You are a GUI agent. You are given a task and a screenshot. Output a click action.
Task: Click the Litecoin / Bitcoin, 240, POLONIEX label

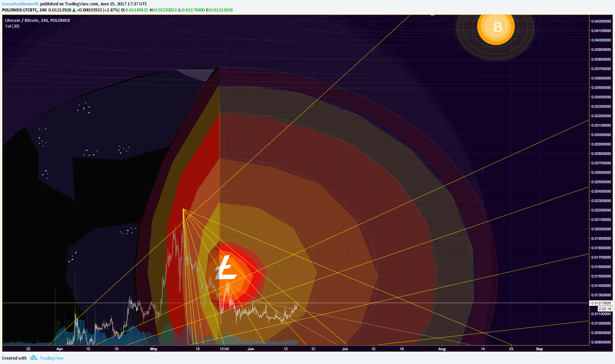tap(37, 20)
